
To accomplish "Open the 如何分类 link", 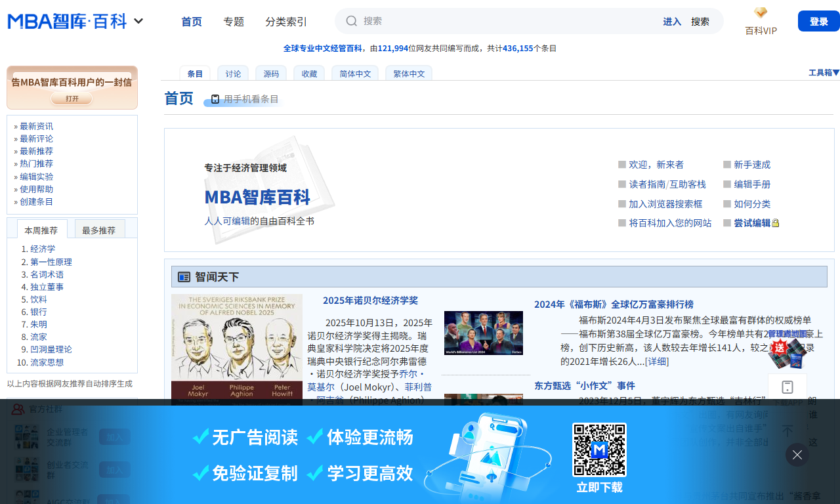I will 752,204.
